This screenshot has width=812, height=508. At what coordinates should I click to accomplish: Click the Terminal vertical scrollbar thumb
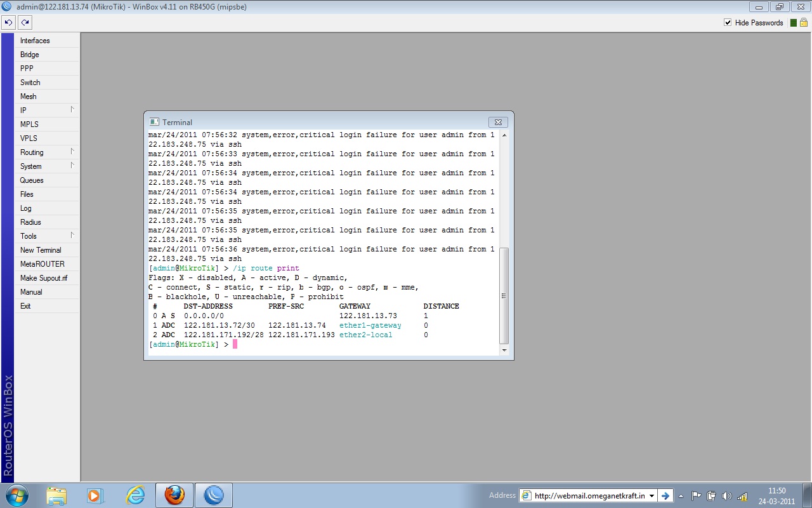(x=504, y=296)
